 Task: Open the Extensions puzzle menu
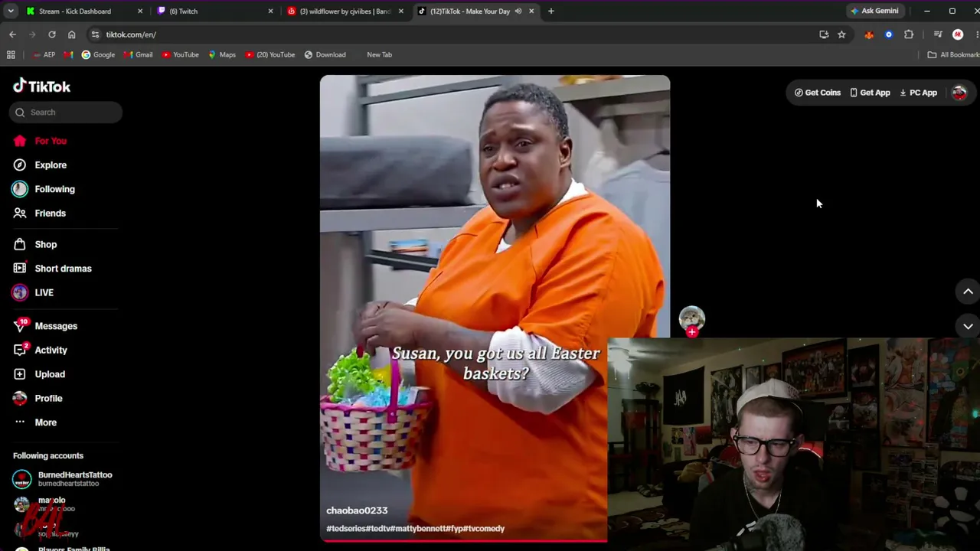click(909, 34)
